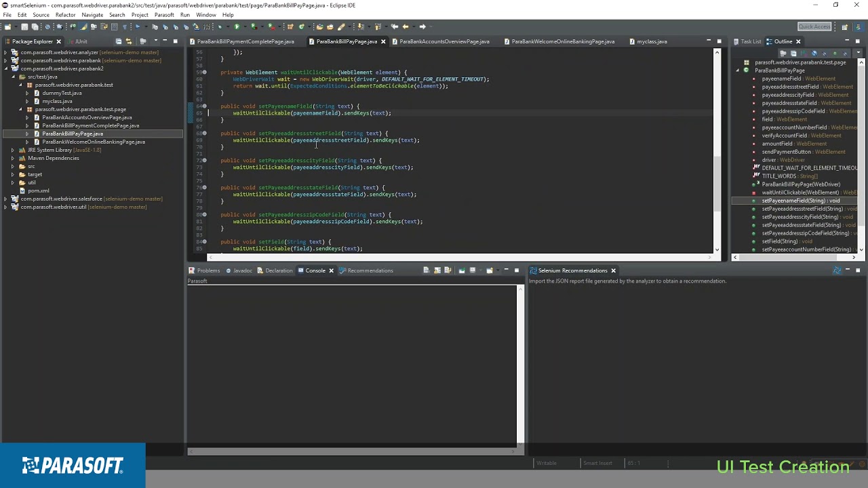
Task: Collapse the com.parasoft.webdriver.parabank2 project
Action: (6, 68)
